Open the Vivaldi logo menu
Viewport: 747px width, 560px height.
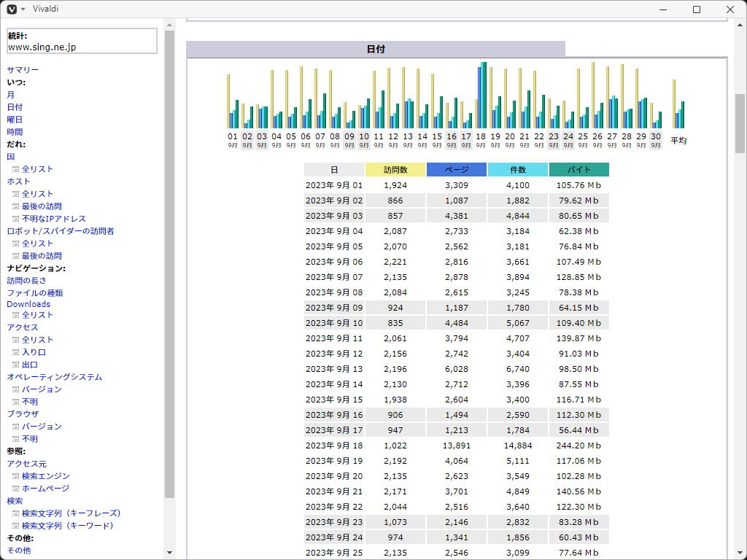12,9
